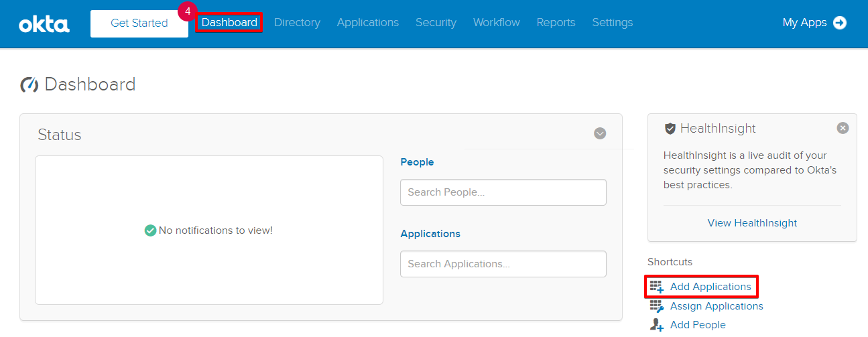This screenshot has width=868, height=337.
Task: Collapse the Status panel
Action: point(600,133)
